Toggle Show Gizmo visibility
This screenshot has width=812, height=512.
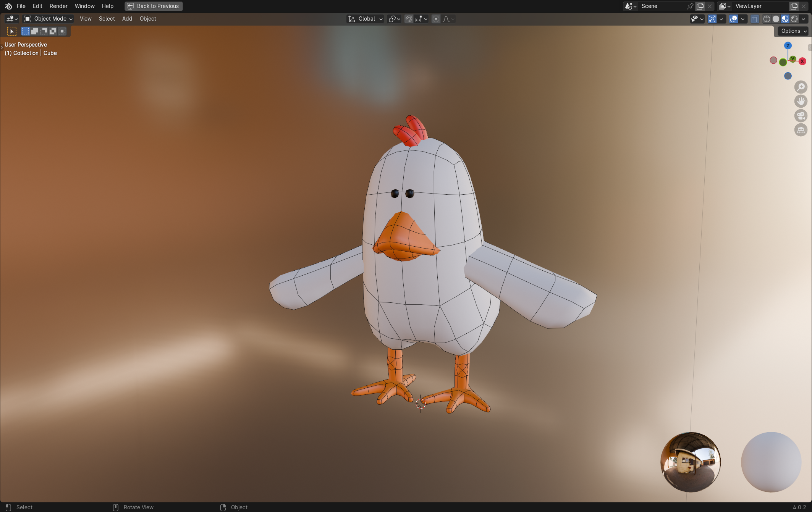point(712,19)
